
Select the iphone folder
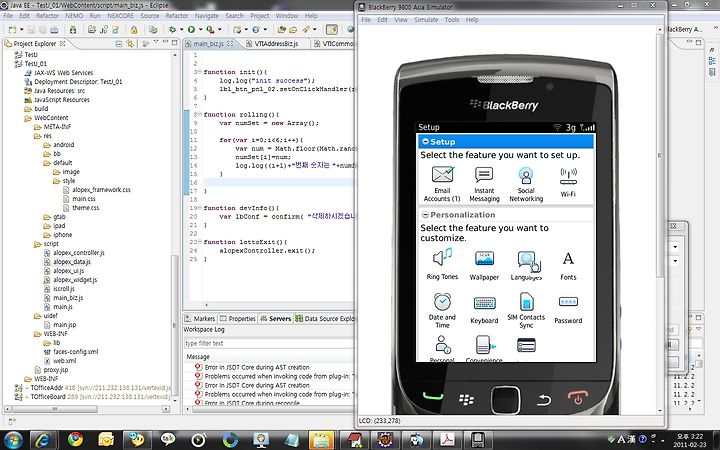tap(62, 235)
